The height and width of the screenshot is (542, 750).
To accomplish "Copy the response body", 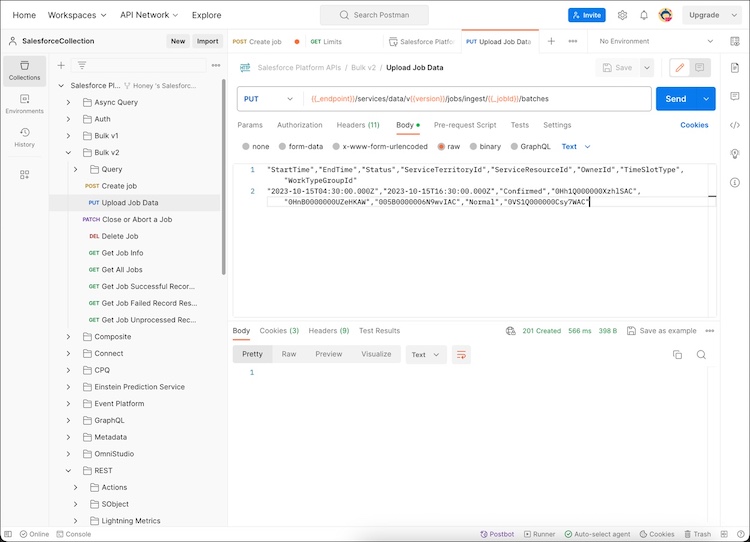I will pos(677,354).
